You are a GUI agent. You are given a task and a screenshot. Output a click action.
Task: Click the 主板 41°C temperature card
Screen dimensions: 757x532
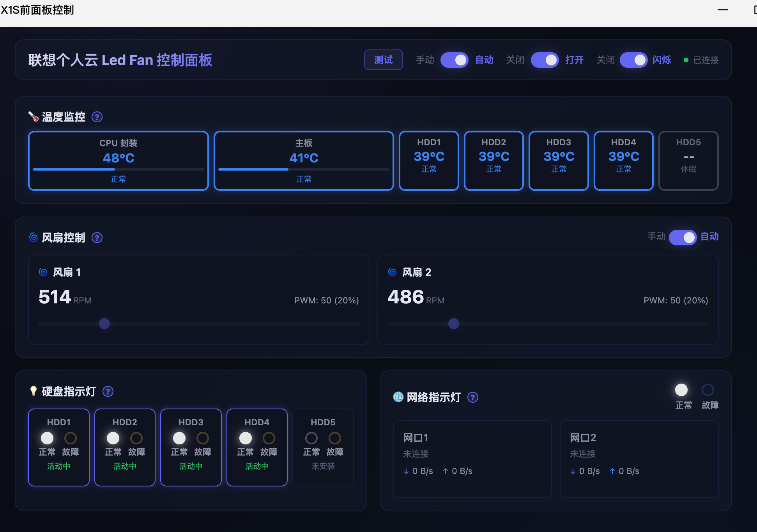(304, 161)
